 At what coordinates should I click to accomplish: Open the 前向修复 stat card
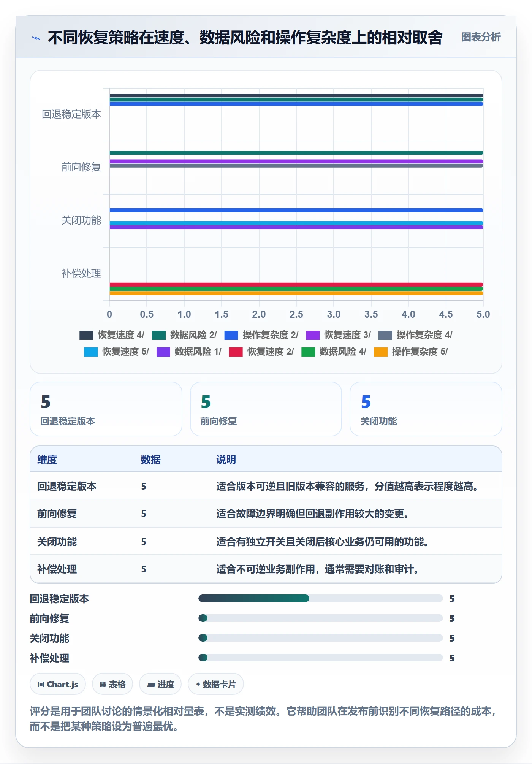pos(266,409)
